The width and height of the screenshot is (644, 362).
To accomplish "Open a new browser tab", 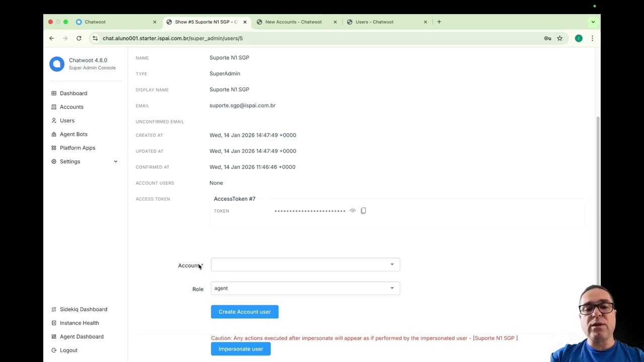I will tap(439, 22).
